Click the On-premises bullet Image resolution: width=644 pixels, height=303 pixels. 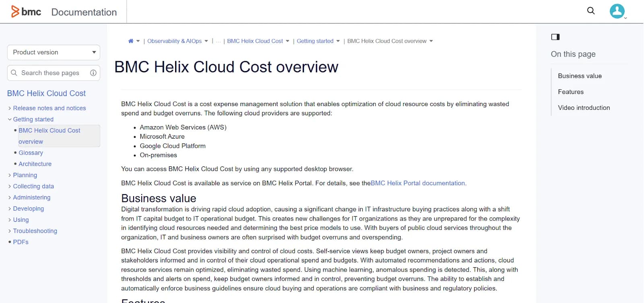tap(158, 155)
